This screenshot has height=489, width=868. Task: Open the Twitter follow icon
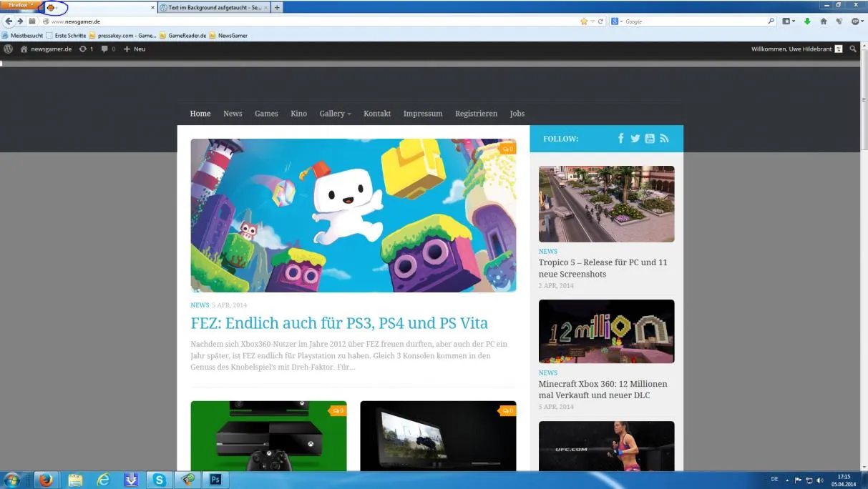coord(635,139)
